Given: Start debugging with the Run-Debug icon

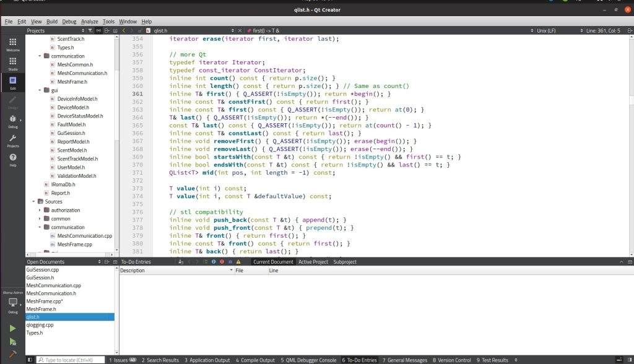Looking at the screenshot, I should [12, 342].
